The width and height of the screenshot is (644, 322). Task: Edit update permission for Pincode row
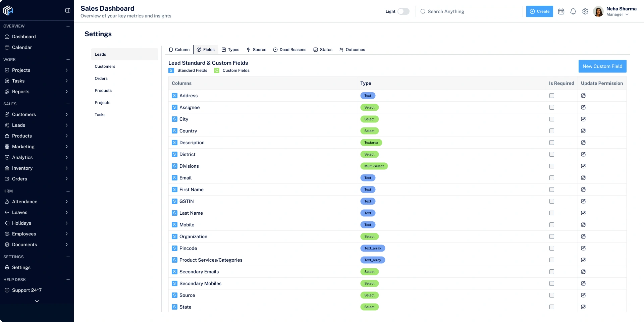coord(583,248)
